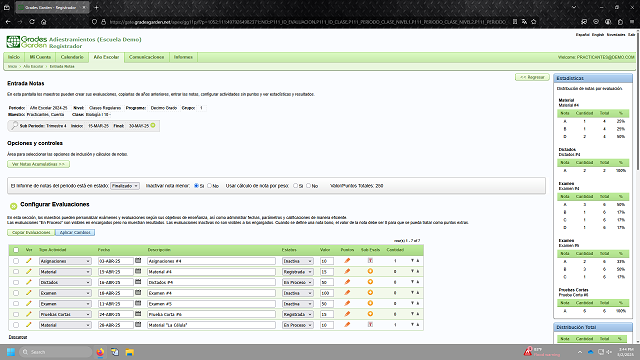
Task: Open Tipo Actividad dropdown showing Pruebas Cortas
Action: (x=65, y=314)
